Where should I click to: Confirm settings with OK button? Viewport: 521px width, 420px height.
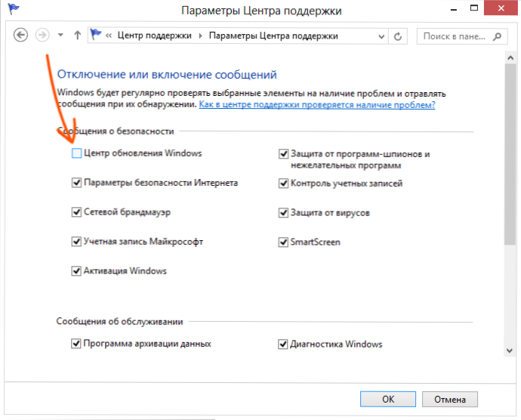pyautogui.click(x=388, y=399)
